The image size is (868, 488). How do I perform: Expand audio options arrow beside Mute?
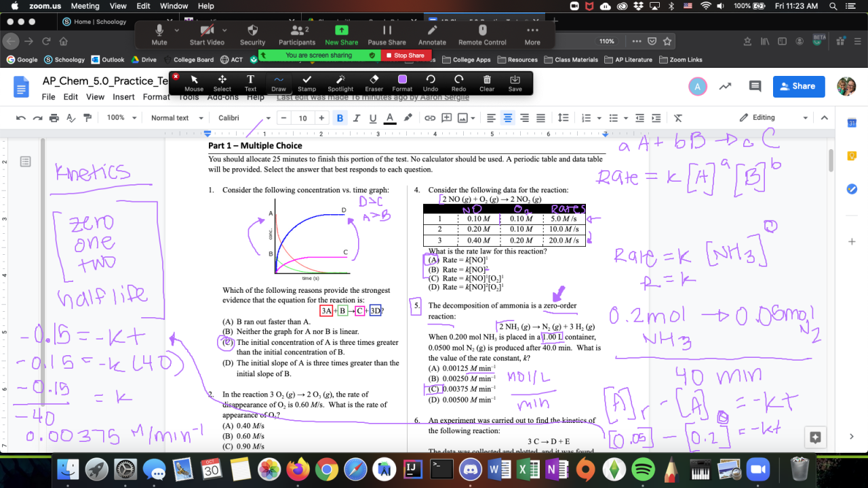pos(178,30)
